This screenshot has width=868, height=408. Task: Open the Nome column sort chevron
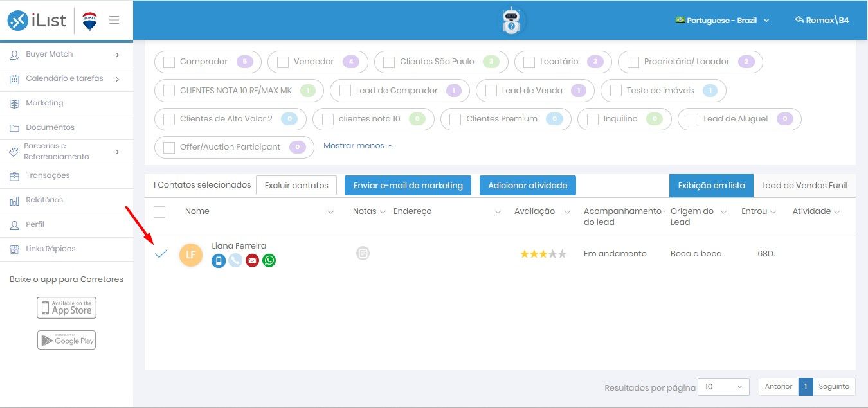pyautogui.click(x=330, y=212)
